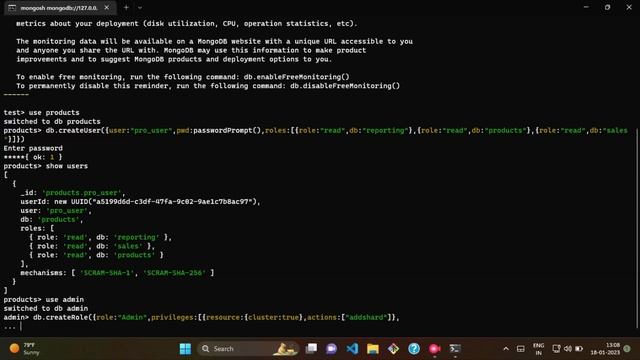Open the battery status tray icon
The image size is (640, 360).
point(579,349)
